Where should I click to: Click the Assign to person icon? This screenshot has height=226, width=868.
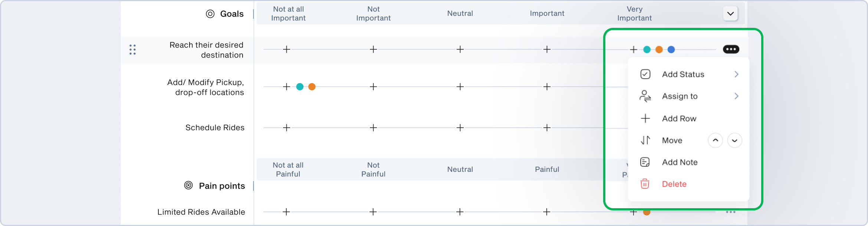click(645, 96)
